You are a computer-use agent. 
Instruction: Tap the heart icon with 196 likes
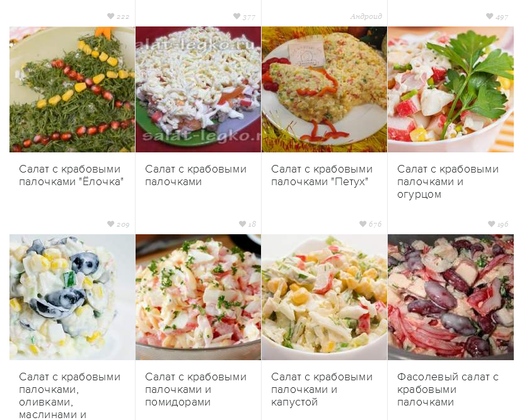pyautogui.click(x=491, y=224)
